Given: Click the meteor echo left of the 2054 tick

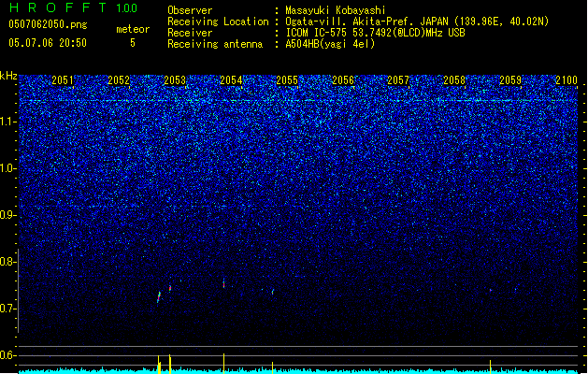Looking at the screenshot, I should click(223, 283).
